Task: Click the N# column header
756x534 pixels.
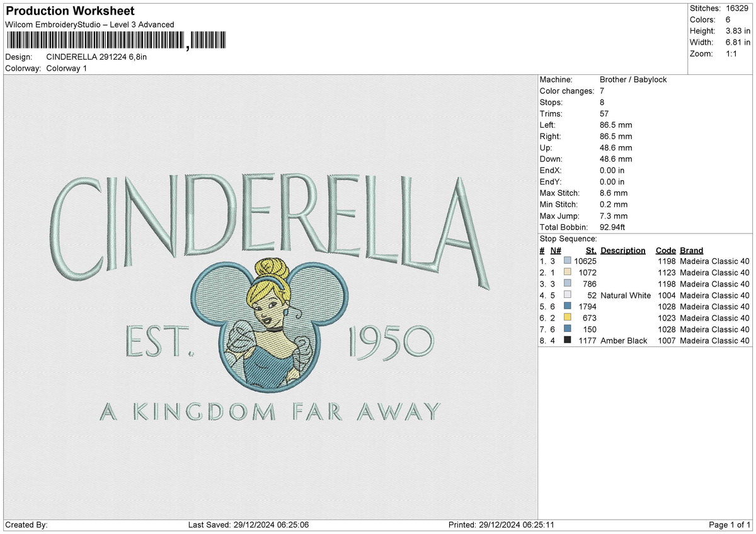Action: pyautogui.click(x=555, y=250)
